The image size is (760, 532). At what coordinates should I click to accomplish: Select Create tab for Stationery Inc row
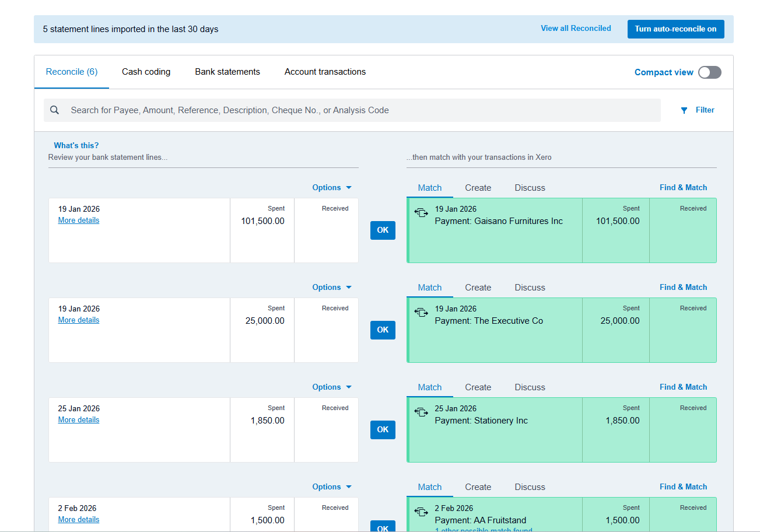click(x=478, y=387)
